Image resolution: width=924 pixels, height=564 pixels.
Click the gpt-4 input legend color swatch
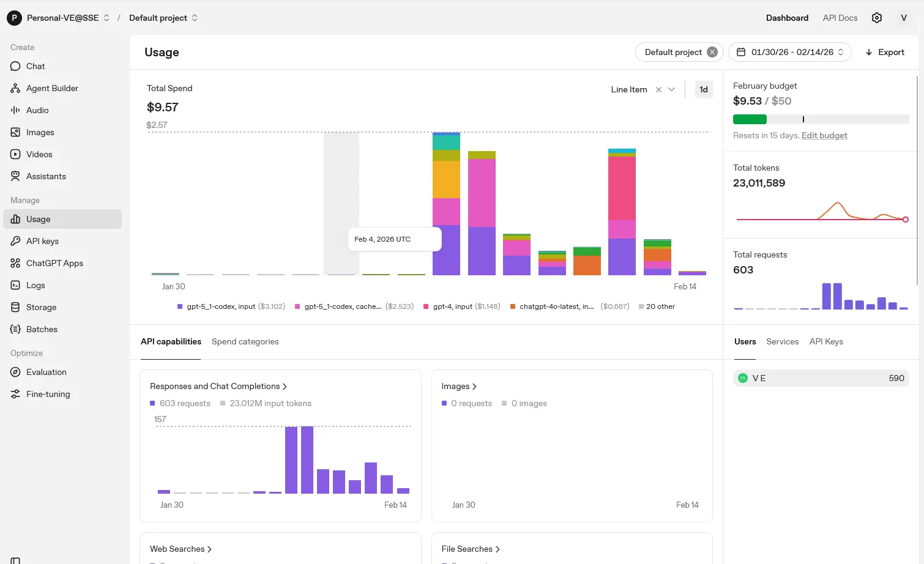point(426,306)
